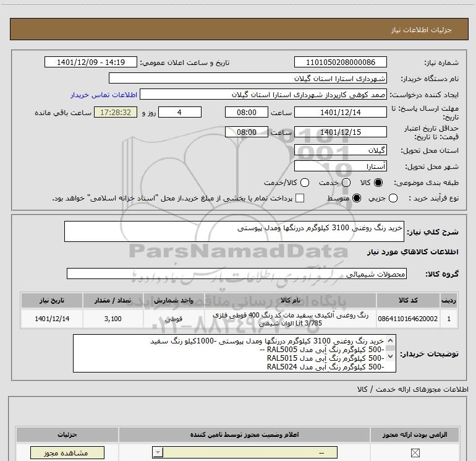Toggle the اسناد خزانه اسلامی payment checkbox
This screenshot has width=476, height=461.
coord(300,198)
